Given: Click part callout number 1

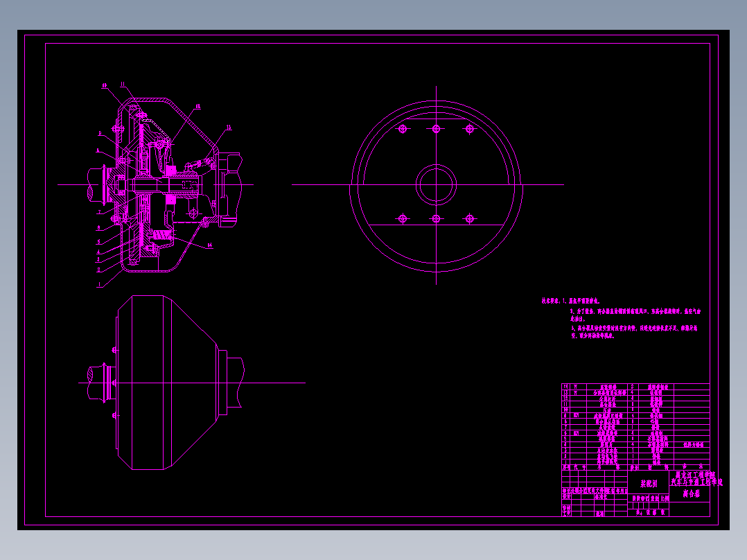Looking at the screenshot, I should coord(99,285).
